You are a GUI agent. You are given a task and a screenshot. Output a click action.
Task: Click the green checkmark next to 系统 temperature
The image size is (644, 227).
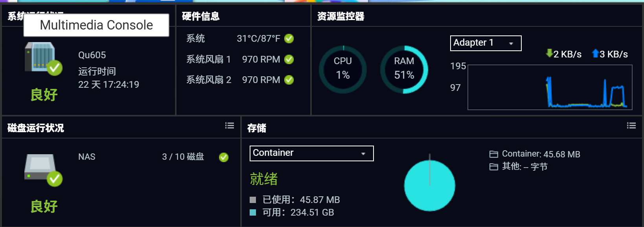click(289, 38)
